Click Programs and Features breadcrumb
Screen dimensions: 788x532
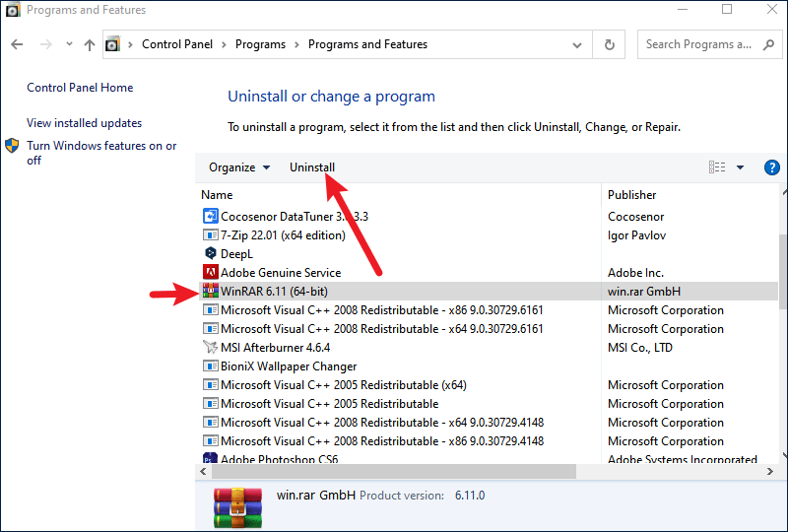[367, 44]
